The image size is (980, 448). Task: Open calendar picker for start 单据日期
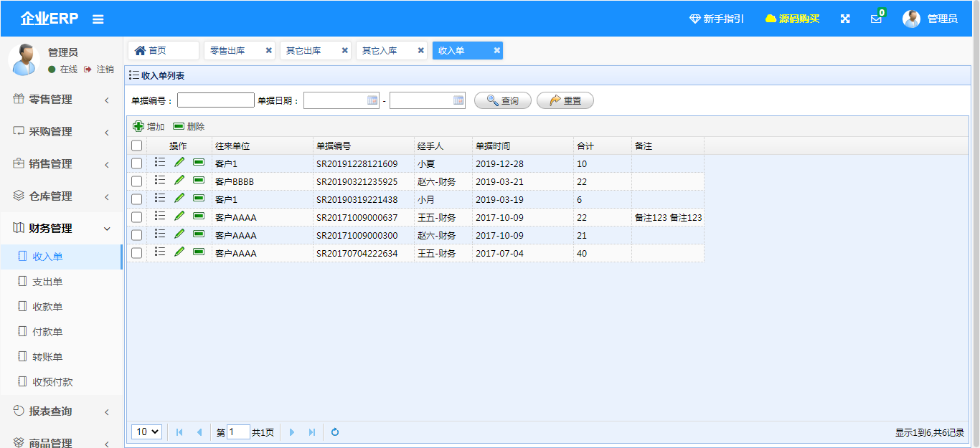tap(372, 101)
